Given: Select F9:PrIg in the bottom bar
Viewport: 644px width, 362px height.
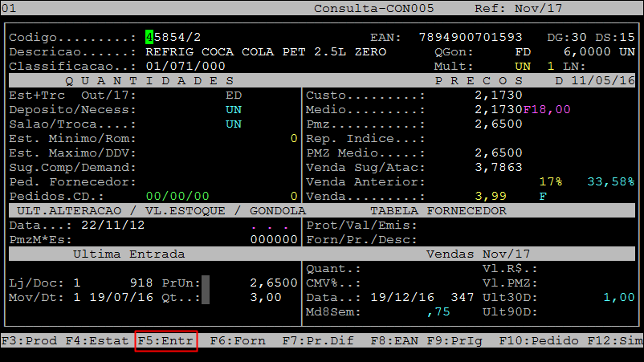Looking at the screenshot, I should pyautogui.click(x=454, y=340).
